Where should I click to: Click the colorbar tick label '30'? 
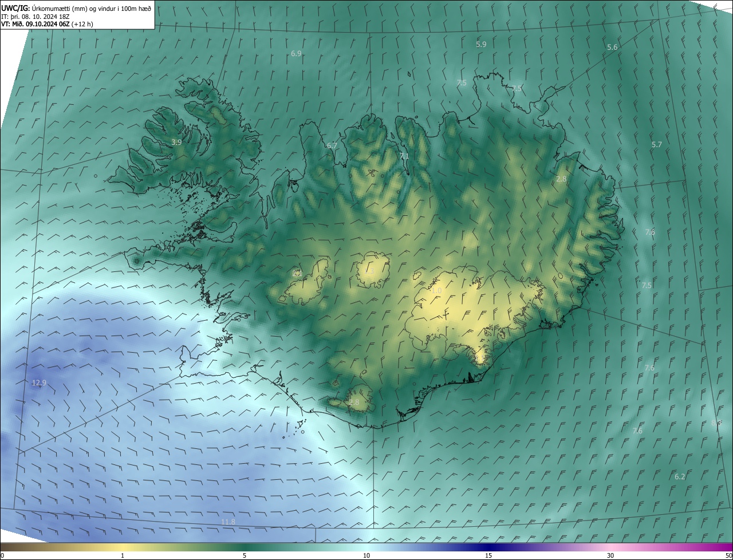pyautogui.click(x=610, y=556)
